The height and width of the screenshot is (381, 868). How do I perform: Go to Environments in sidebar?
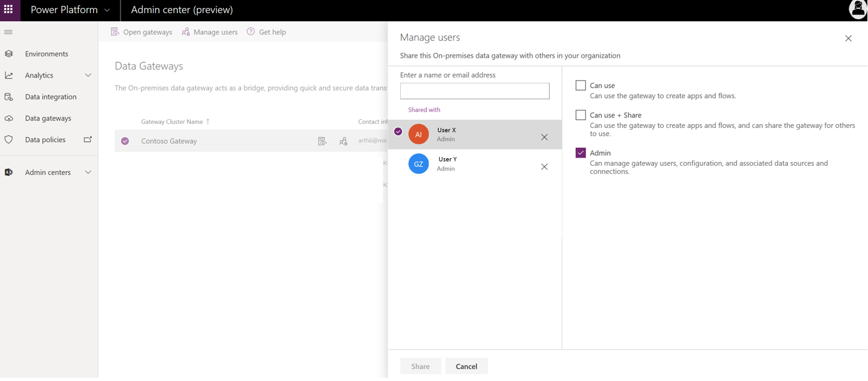[46, 54]
